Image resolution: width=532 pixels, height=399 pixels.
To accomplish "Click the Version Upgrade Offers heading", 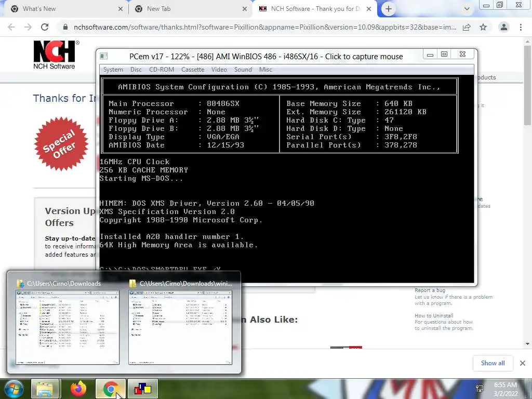I will (x=70, y=217).
